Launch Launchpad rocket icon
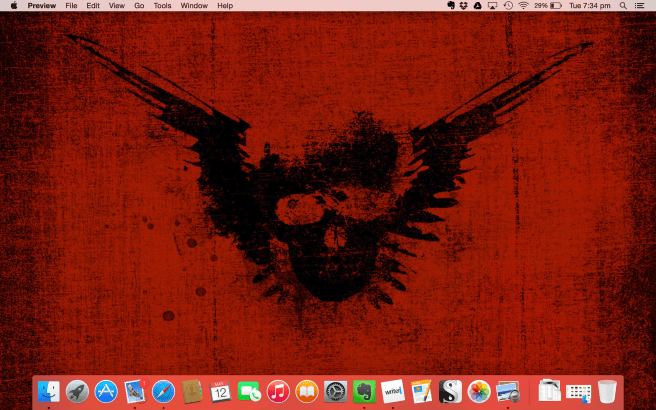The width and height of the screenshot is (656, 410). coord(77,392)
